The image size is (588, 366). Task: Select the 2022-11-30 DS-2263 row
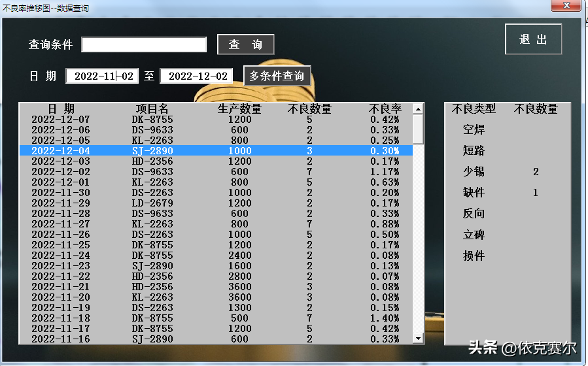tap(216, 193)
